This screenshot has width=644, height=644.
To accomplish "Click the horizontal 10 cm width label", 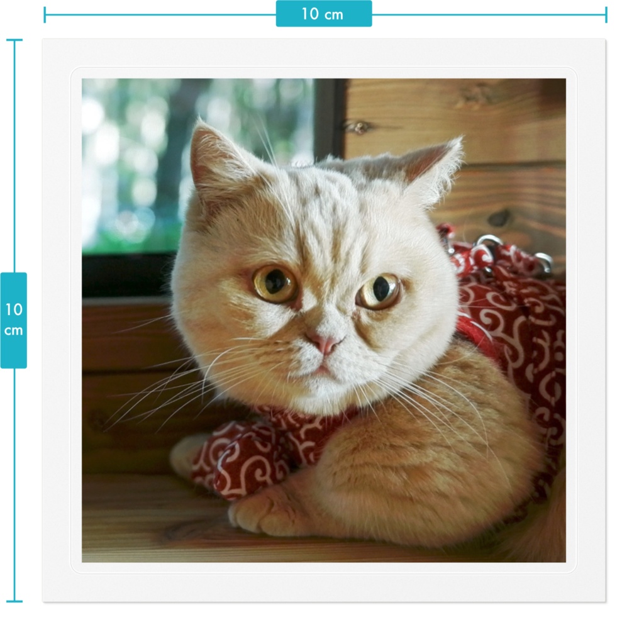I will coord(324,14).
